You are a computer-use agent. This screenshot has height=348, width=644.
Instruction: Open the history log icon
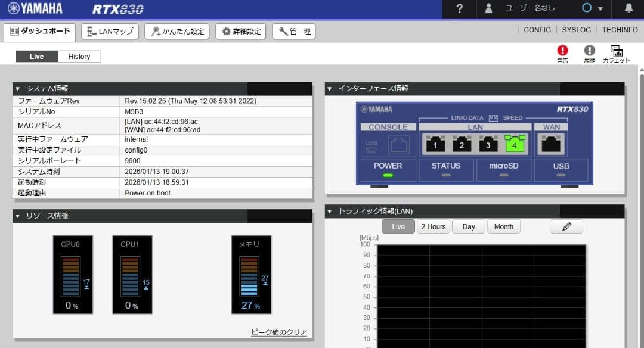pos(589,52)
